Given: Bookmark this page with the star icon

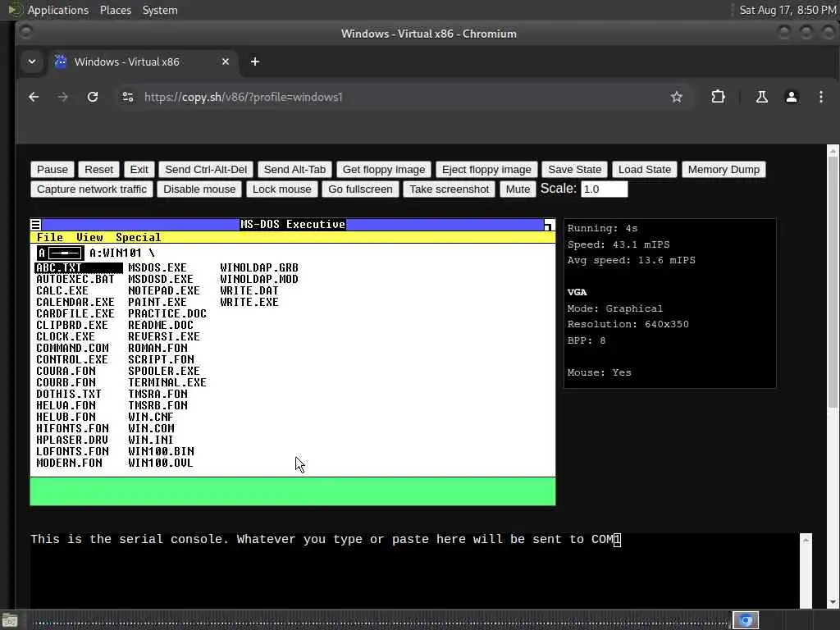Looking at the screenshot, I should click(677, 97).
